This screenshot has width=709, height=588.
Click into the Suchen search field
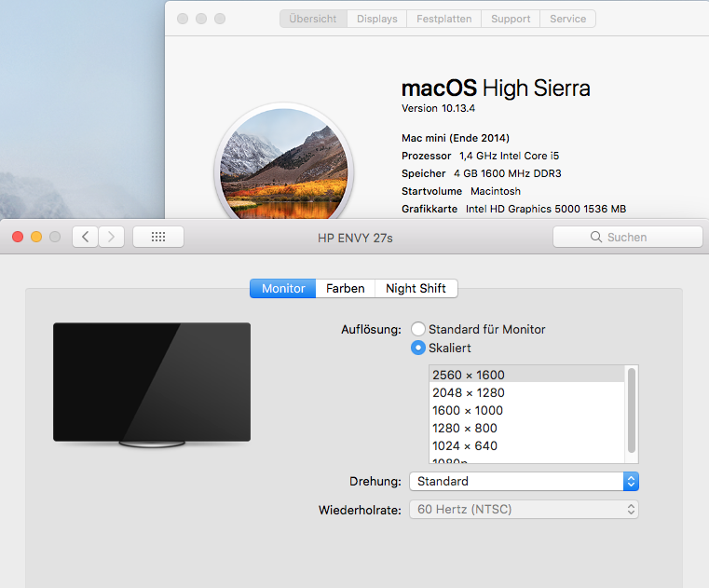coord(628,237)
